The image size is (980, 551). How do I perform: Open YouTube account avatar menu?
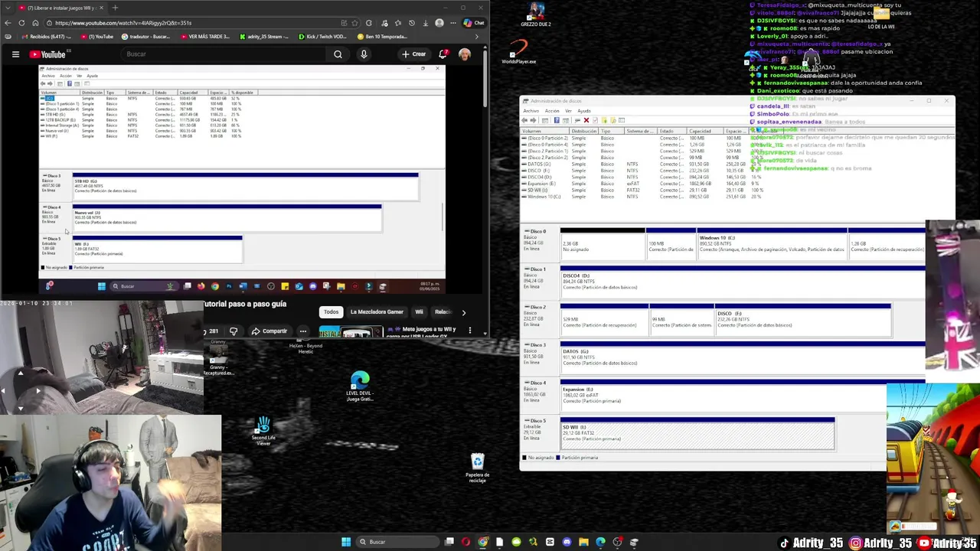465,54
